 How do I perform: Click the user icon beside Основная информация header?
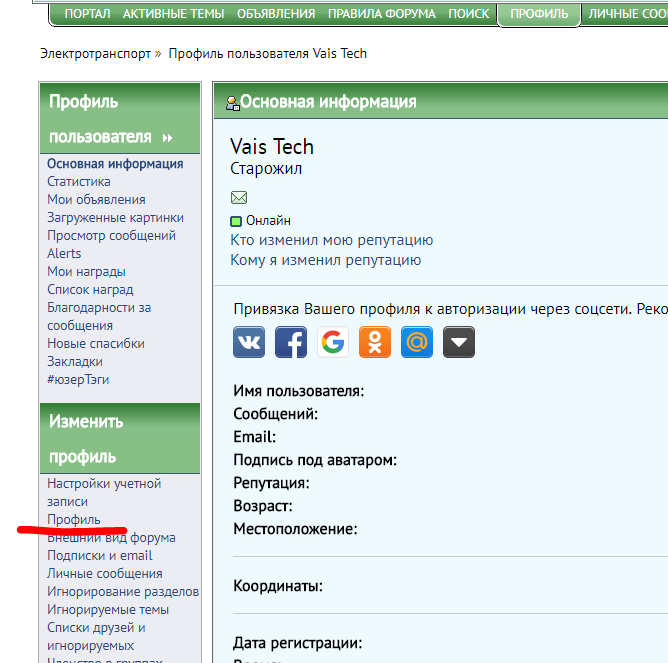point(233,102)
